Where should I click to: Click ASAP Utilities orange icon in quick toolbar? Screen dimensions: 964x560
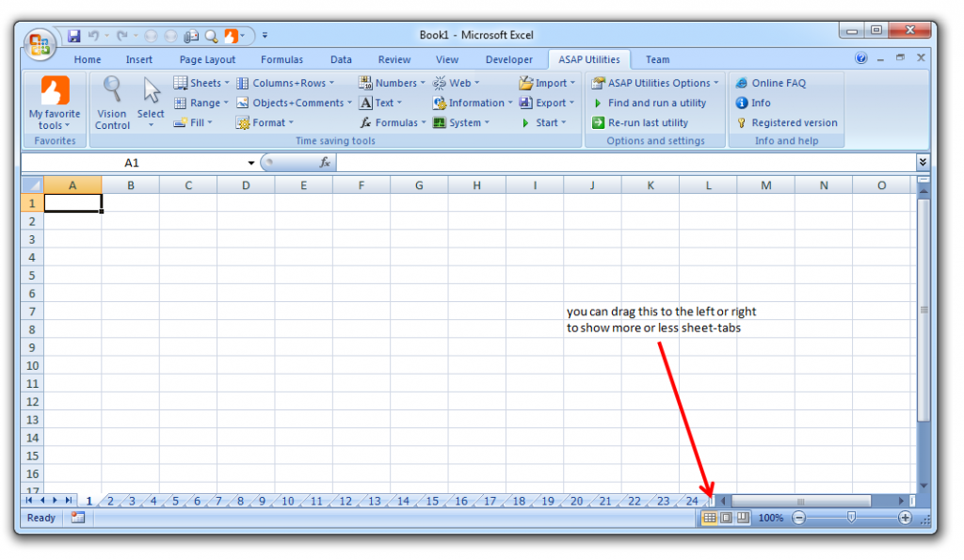pyautogui.click(x=232, y=36)
